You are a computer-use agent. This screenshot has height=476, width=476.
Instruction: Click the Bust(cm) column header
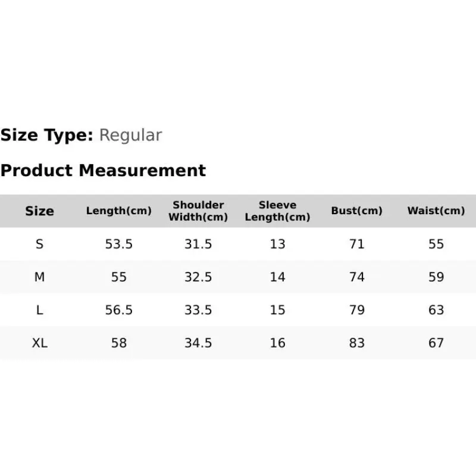(356, 211)
